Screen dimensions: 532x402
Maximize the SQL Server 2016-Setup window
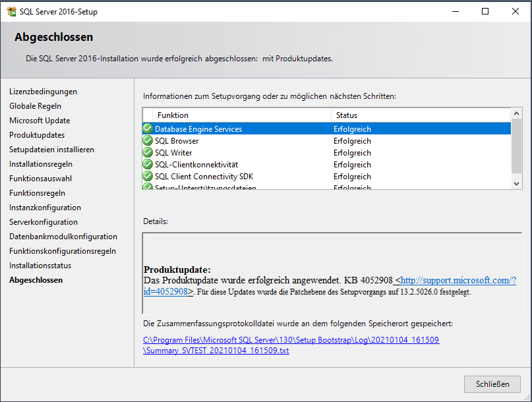pos(485,11)
